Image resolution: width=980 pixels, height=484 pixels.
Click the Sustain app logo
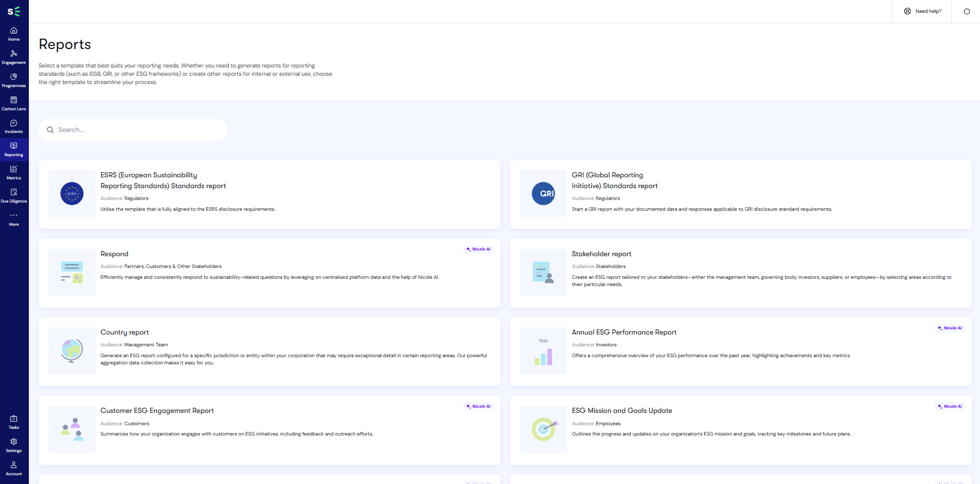[14, 11]
